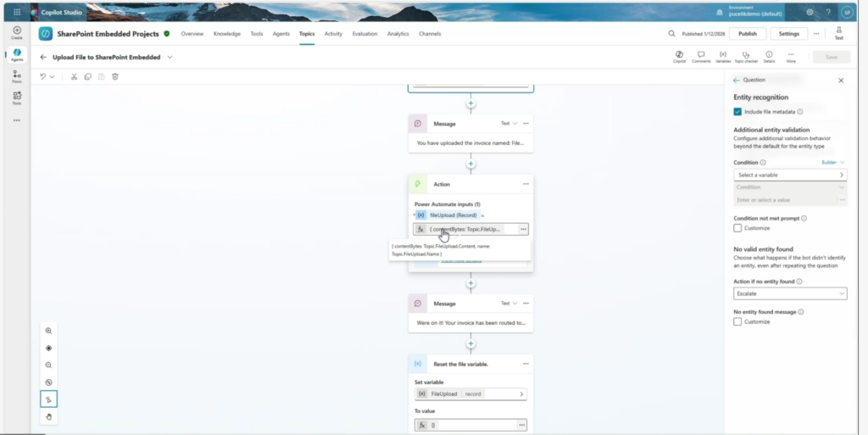Run the Topic checker

pos(746,57)
